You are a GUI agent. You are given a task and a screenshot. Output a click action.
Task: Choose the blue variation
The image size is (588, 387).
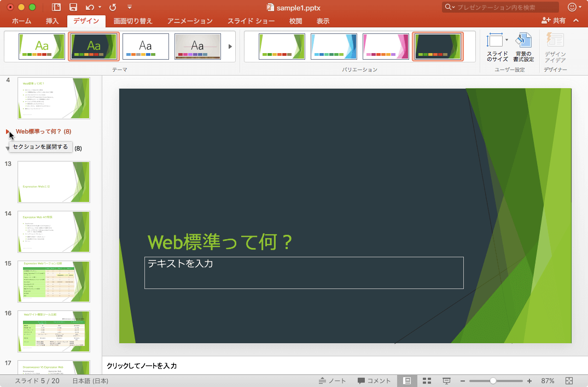(x=334, y=47)
